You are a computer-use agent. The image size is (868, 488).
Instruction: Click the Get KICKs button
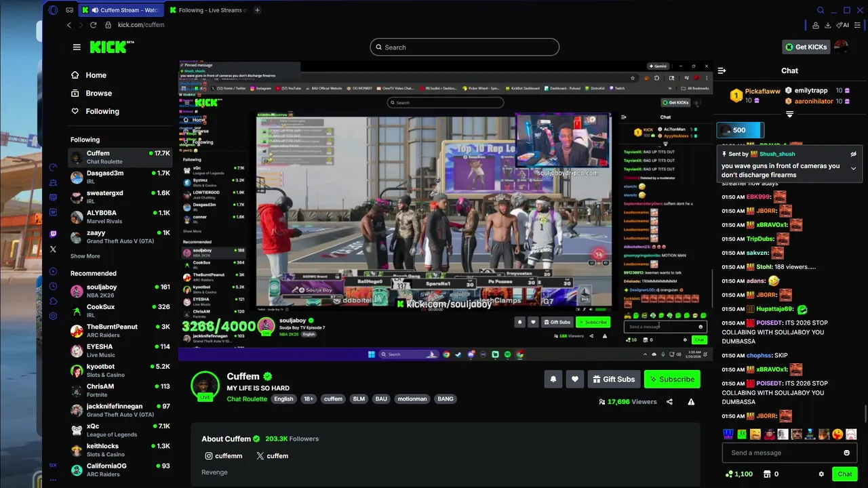point(806,47)
